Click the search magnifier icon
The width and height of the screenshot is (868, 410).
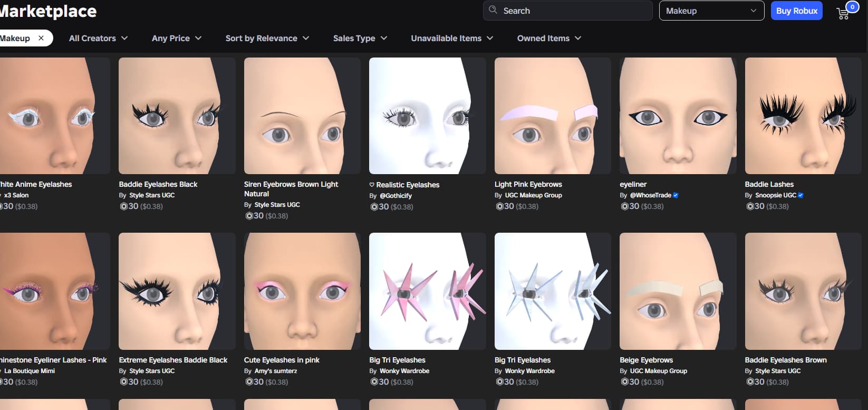pos(493,10)
